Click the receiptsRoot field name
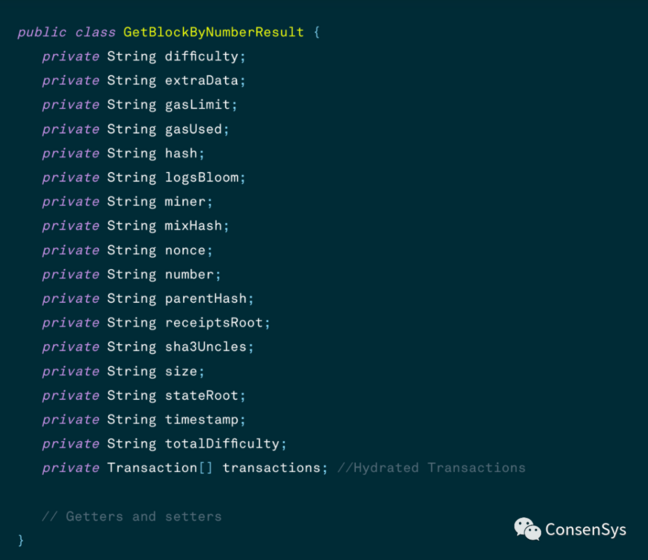The image size is (648, 560). (x=214, y=322)
